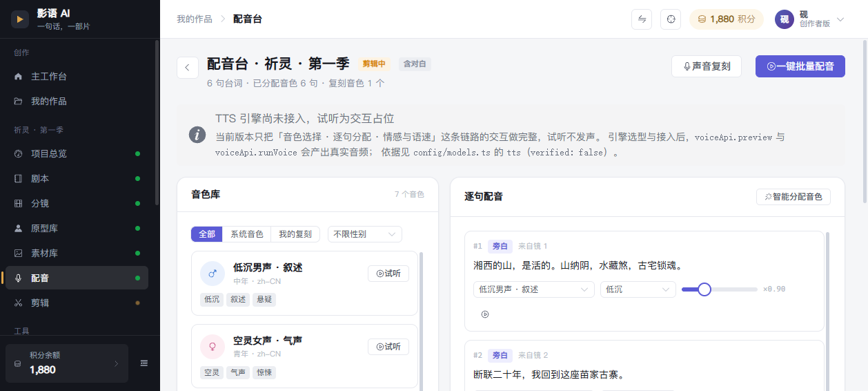Click the 砚 user avatar
This screenshot has height=391, width=868.
pos(785,19)
